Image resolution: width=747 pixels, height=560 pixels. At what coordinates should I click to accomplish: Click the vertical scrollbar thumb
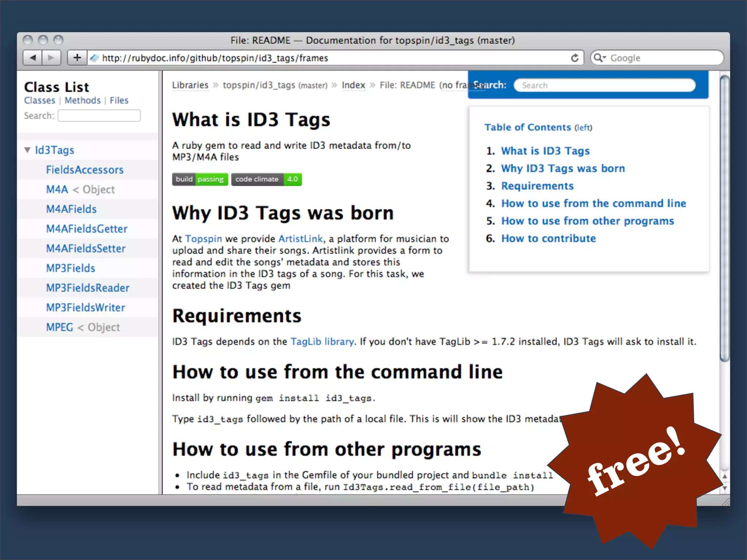tap(724, 219)
